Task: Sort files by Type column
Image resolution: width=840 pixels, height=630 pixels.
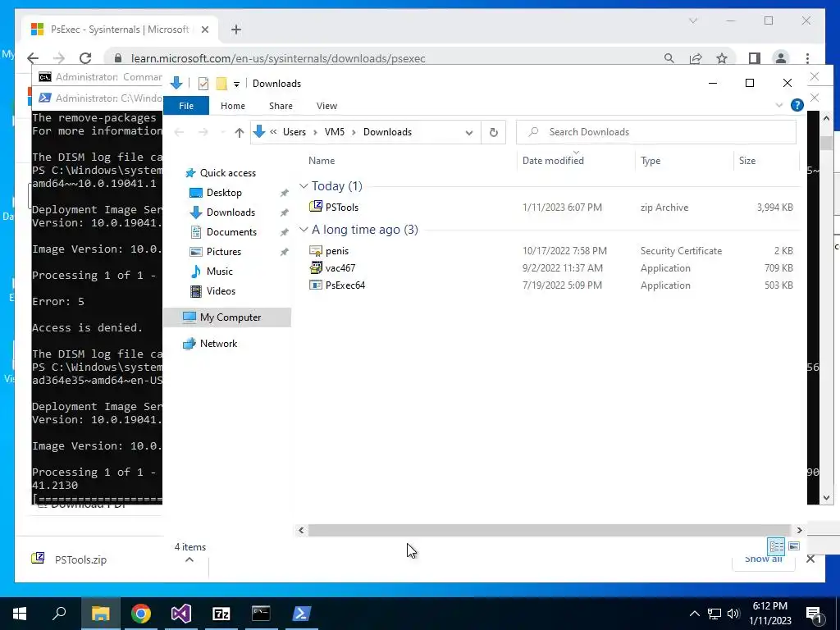Action: 651,161
